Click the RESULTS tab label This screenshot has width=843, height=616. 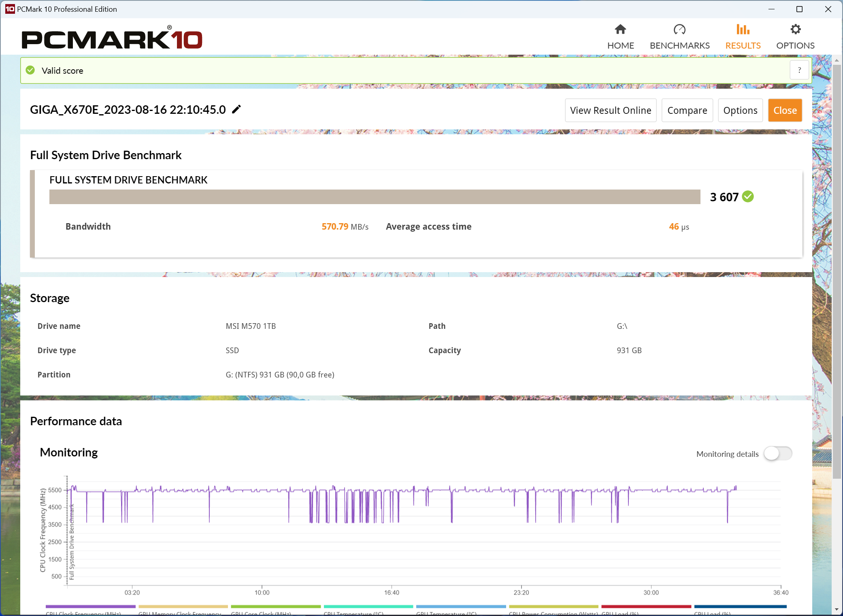click(x=743, y=45)
